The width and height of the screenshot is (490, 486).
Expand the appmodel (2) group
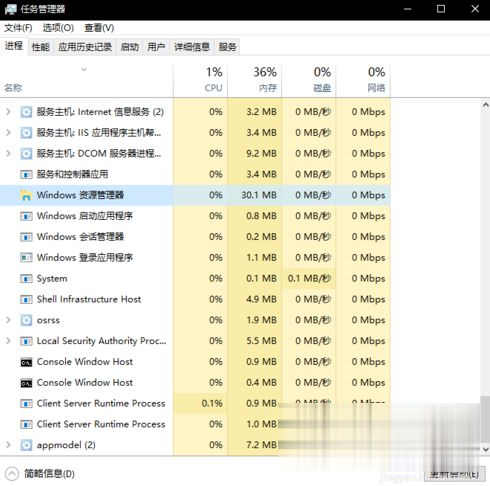(x=8, y=445)
